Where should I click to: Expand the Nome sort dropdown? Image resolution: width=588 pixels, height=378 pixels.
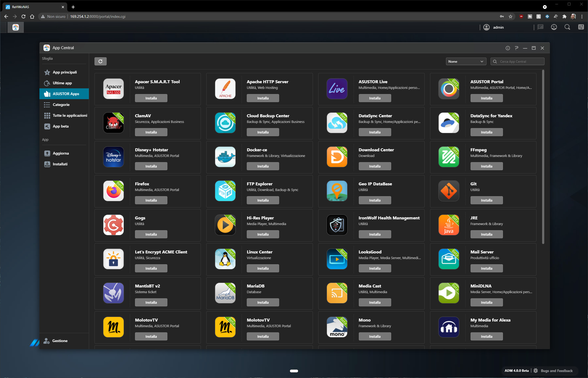tap(466, 62)
